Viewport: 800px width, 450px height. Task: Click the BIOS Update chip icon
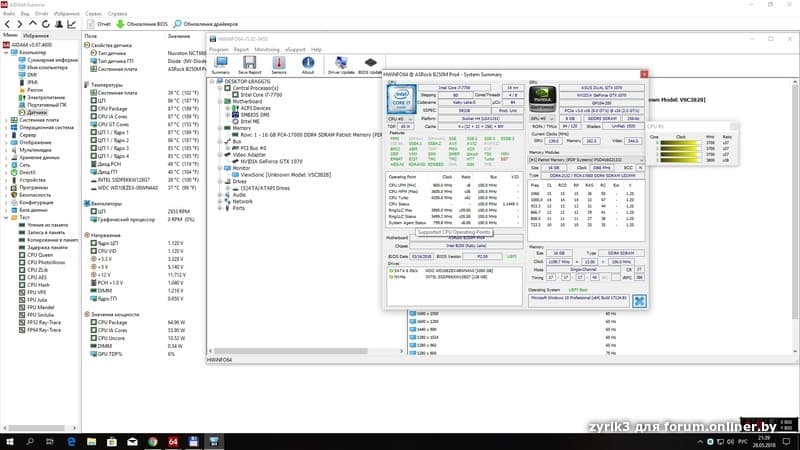coord(370,63)
